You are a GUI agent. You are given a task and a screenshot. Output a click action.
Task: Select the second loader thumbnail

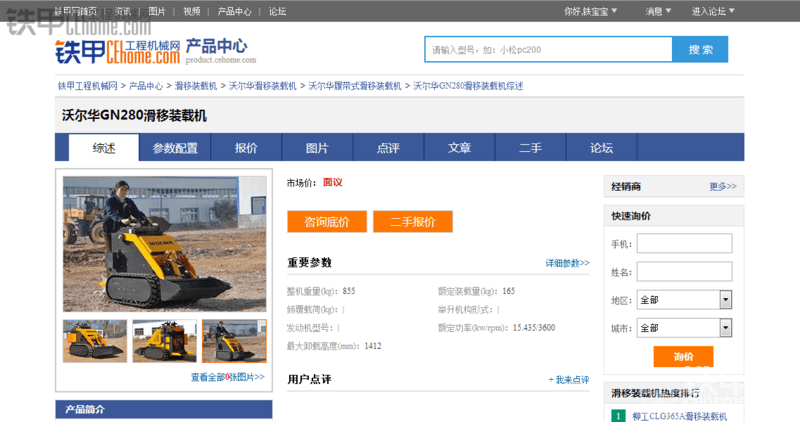164,341
